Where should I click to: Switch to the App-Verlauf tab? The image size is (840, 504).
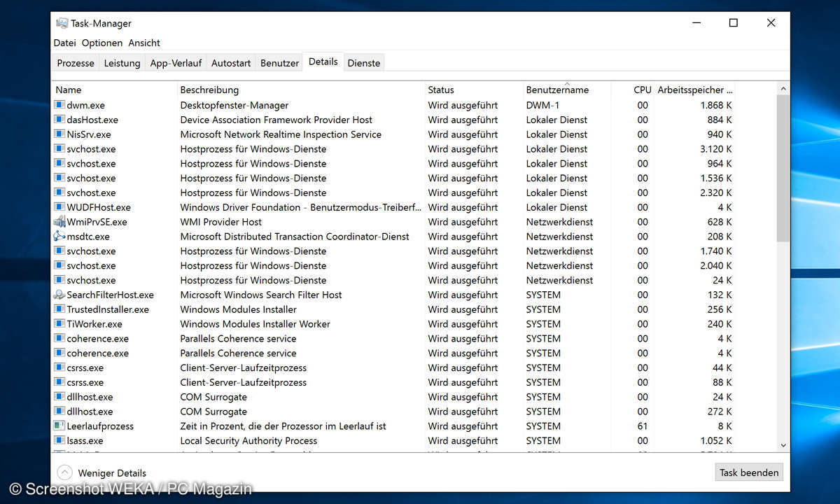tap(176, 63)
